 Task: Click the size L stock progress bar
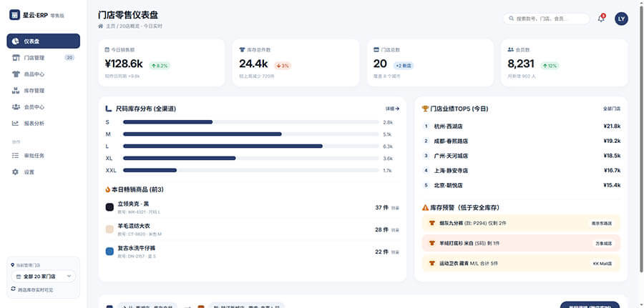pos(250,146)
